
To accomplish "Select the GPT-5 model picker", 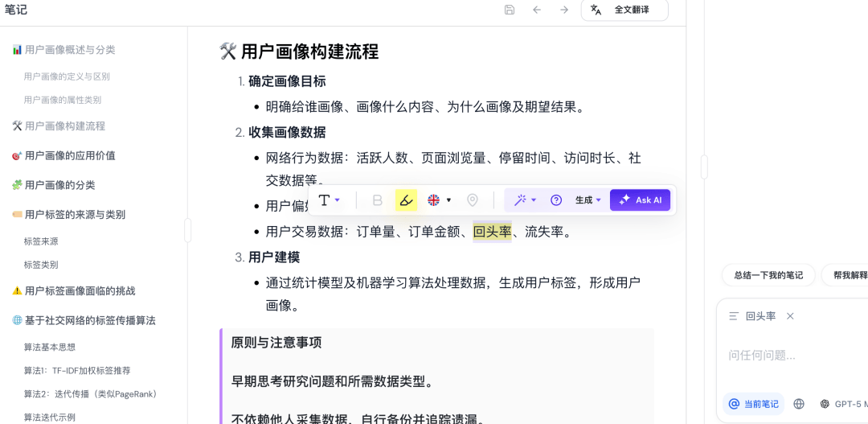I will [x=842, y=404].
